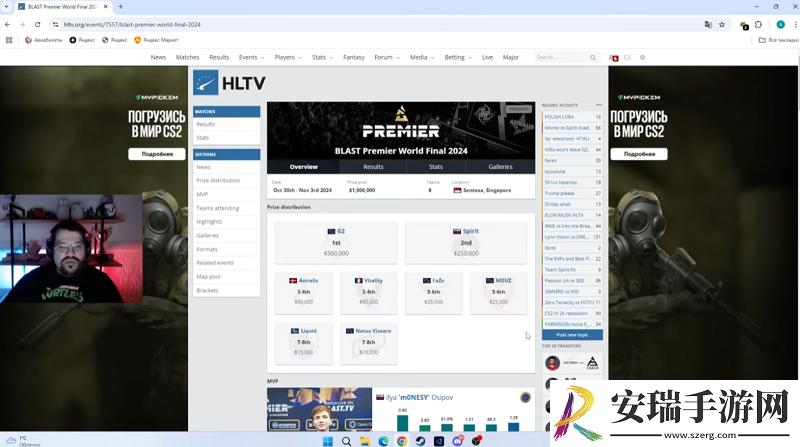The height and width of the screenshot is (447, 800).
Task: Close the BLAST Premier World Final tab
Action: [106, 7]
